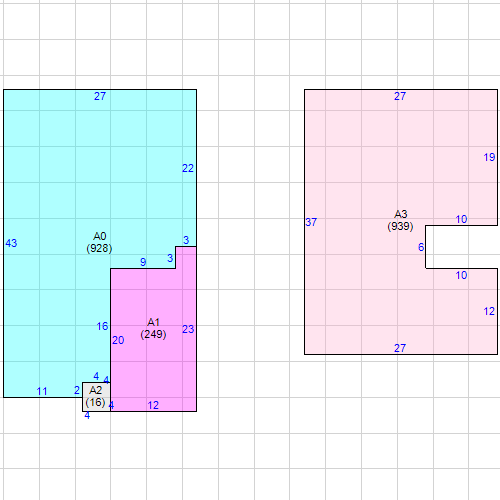Viewport: 500px width, 500px height.
Task: Select dimension 12 inside magenta A1 shape
Action: pos(153,405)
